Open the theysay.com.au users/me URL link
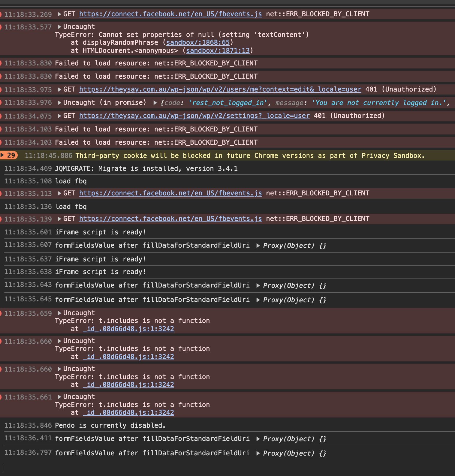Viewport: 455px width, 476px height. [220, 89]
